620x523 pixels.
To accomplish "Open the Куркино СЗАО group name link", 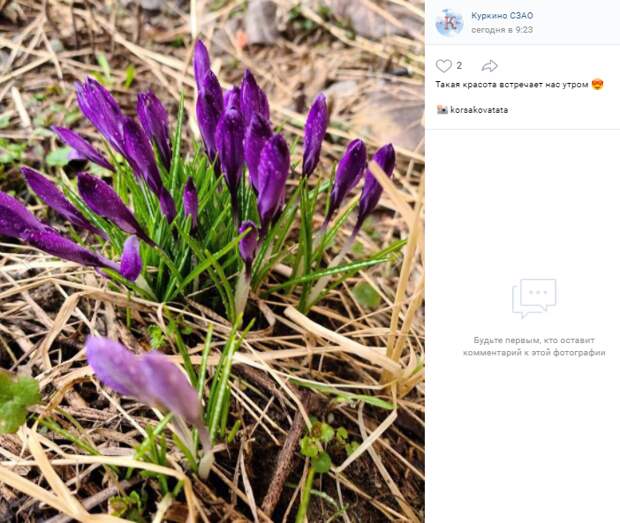I will (x=502, y=15).
